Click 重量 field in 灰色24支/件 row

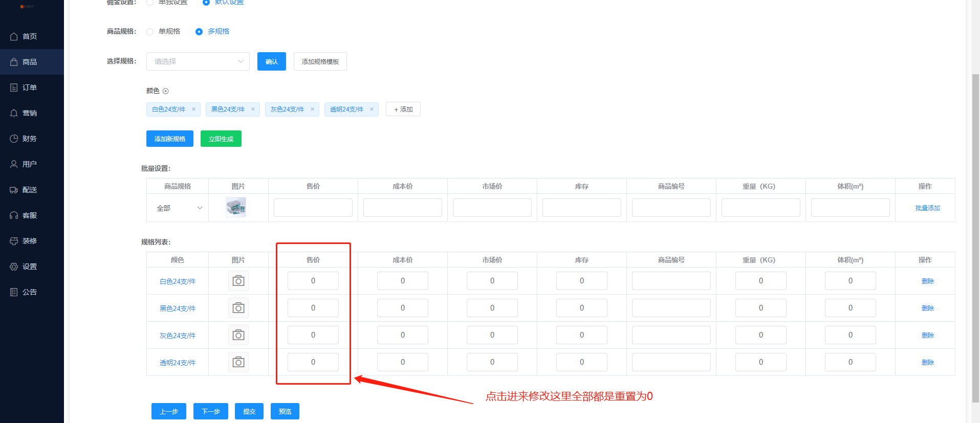tap(761, 335)
